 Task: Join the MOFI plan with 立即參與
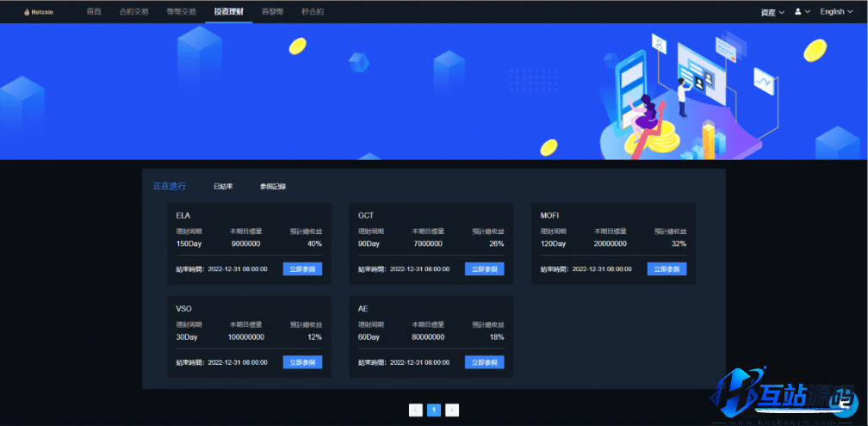(x=666, y=269)
